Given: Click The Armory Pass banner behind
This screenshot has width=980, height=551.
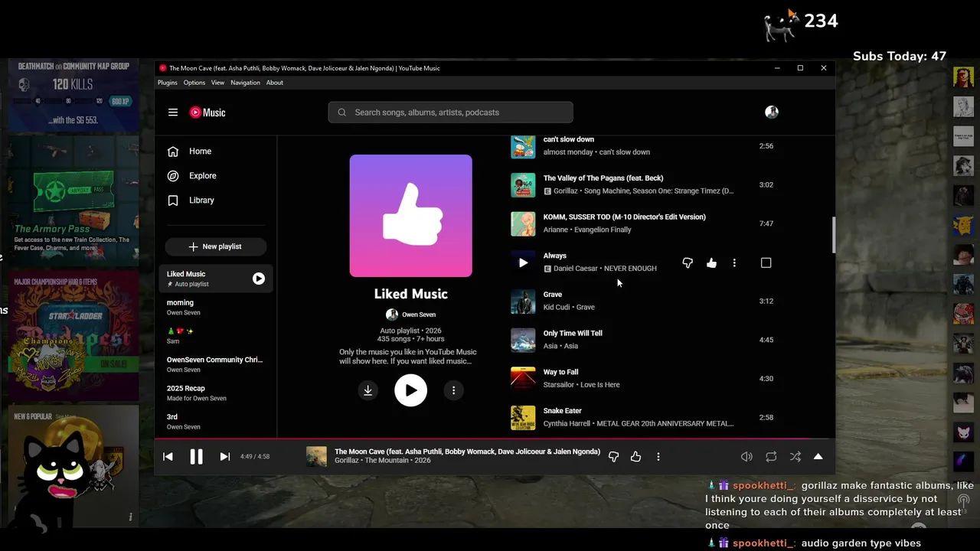Looking at the screenshot, I should (73, 200).
